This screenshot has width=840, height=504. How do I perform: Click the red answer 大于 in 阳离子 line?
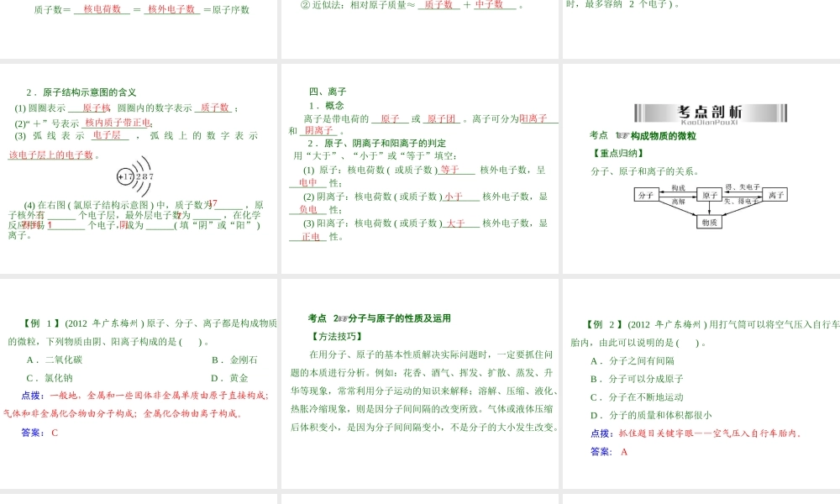pyautogui.click(x=455, y=223)
